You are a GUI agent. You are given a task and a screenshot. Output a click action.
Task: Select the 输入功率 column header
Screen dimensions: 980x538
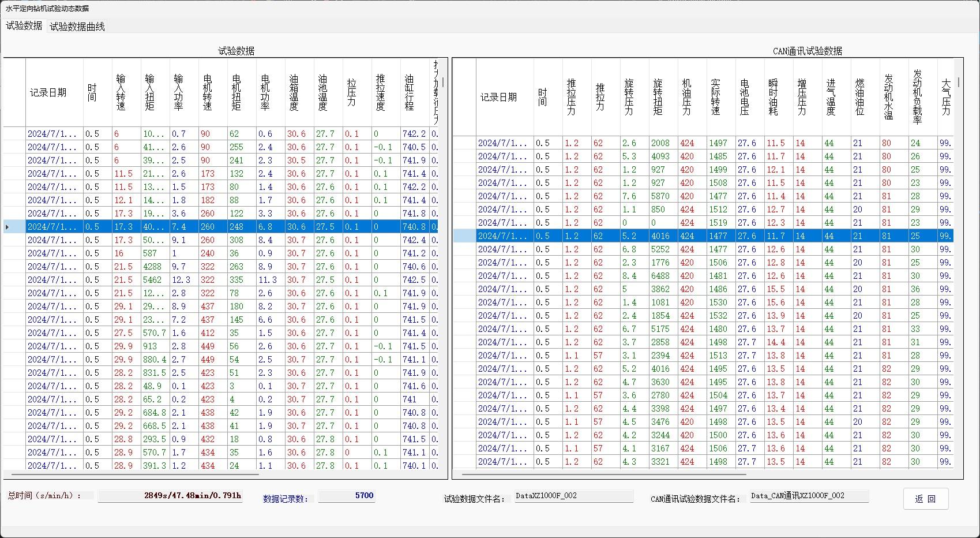[x=184, y=92]
